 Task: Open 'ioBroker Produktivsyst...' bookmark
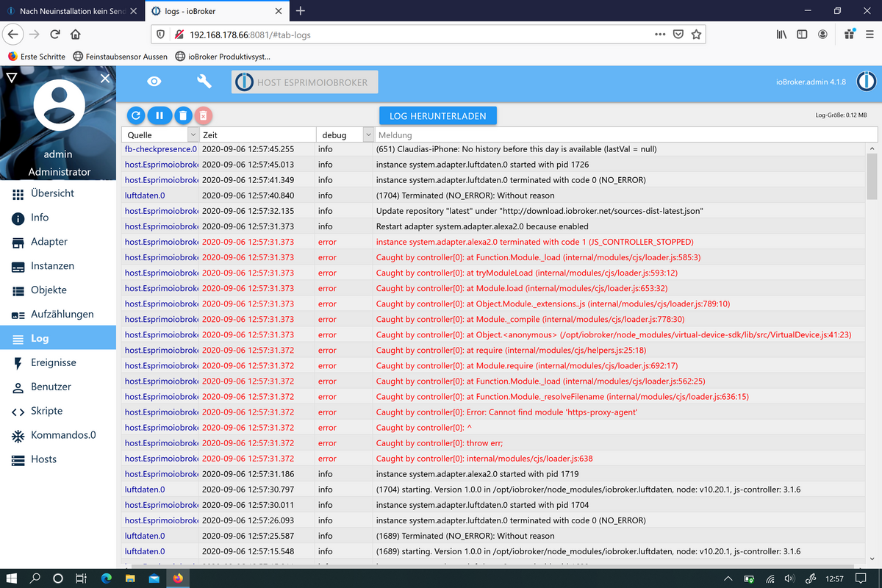(223, 57)
